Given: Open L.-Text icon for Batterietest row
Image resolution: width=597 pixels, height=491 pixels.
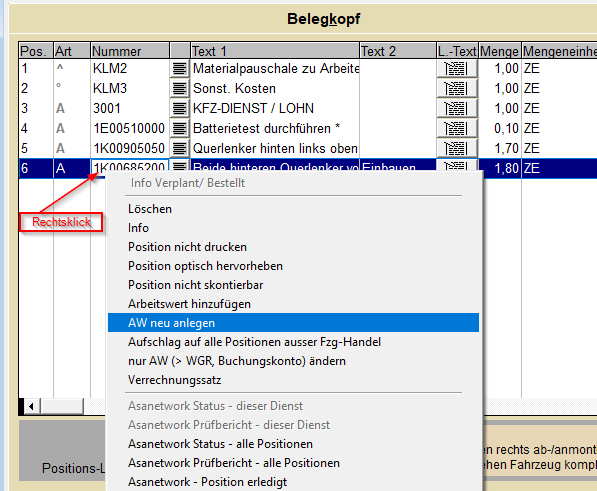Looking at the screenshot, I should 457,128.
